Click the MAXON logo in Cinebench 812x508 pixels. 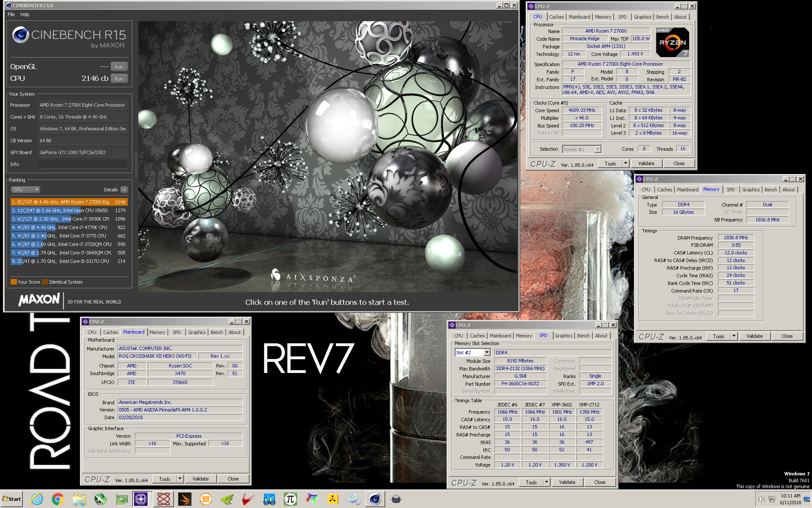[x=38, y=300]
